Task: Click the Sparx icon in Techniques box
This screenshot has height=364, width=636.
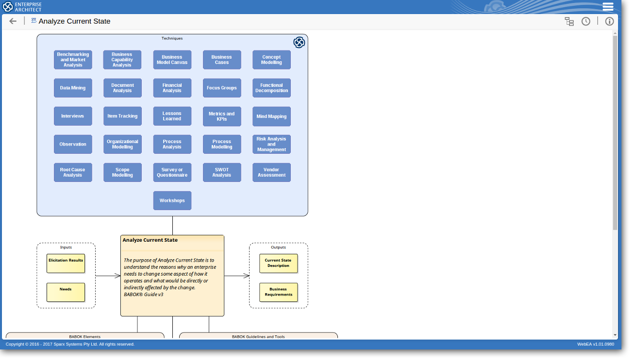Action: (x=299, y=43)
